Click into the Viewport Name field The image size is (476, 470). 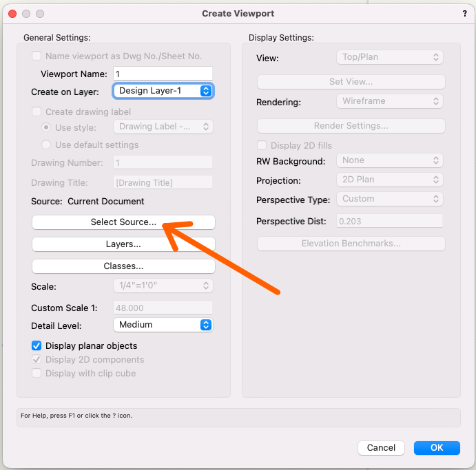point(163,74)
